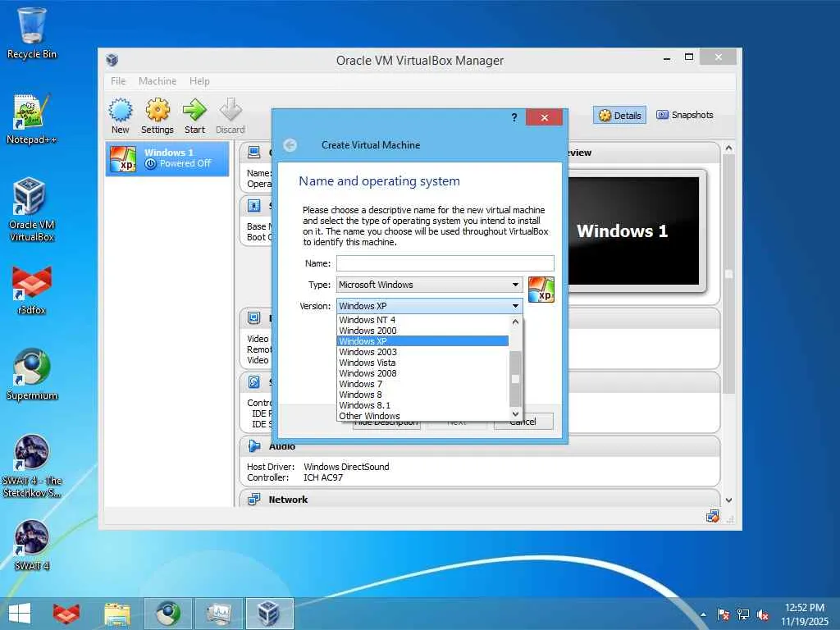Click the VirtualBox taskbar button
Viewport: 840px width, 630px height.
[269, 614]
